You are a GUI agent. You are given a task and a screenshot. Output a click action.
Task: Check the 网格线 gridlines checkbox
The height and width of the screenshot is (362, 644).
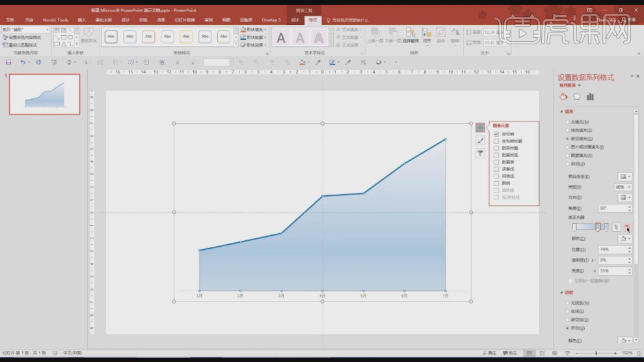tap(496, 176)
